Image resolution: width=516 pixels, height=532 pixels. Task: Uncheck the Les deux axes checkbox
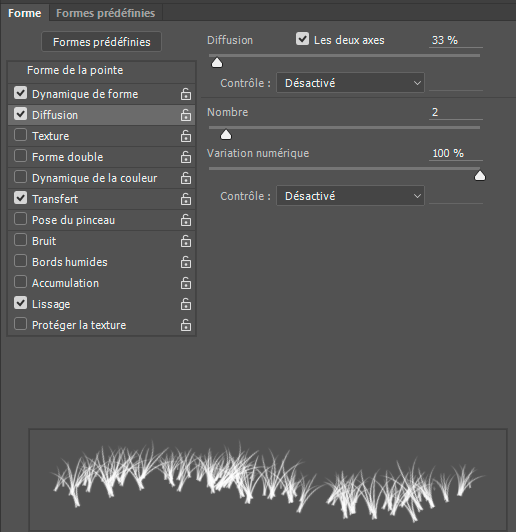(302, 39)
